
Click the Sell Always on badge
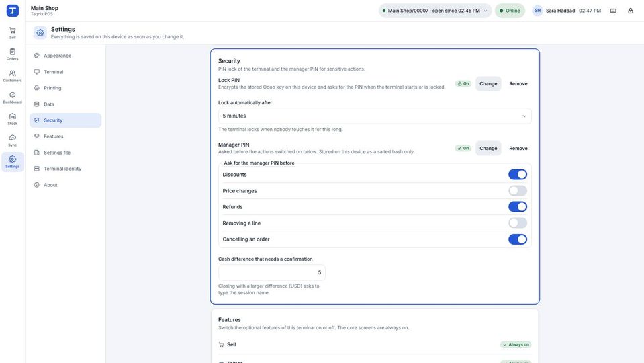click(516, 344)
